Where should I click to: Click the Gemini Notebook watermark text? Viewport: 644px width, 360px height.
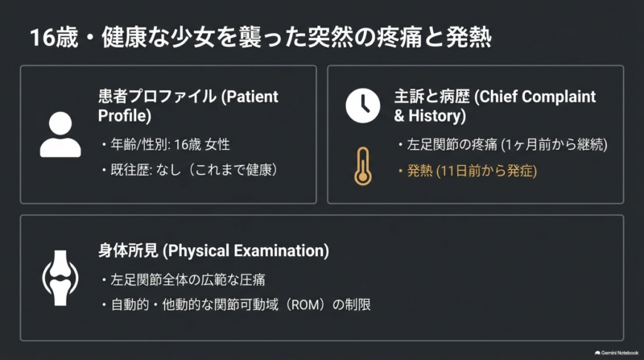coord(620,353)
